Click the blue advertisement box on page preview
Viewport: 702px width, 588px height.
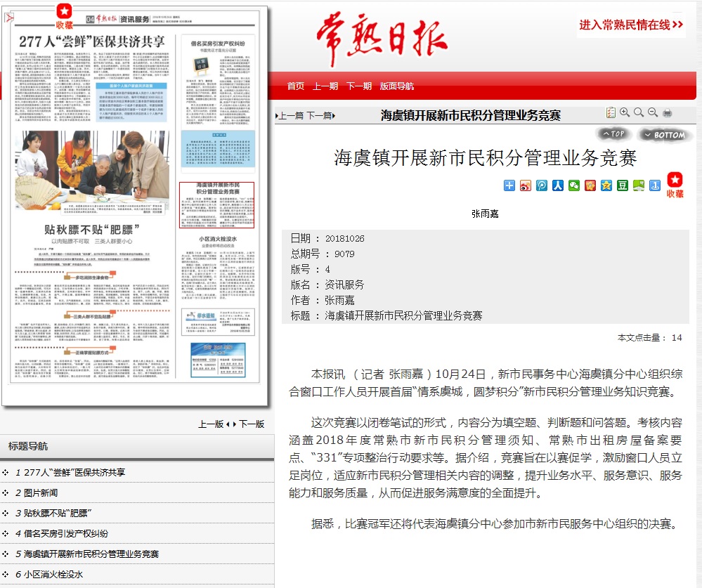(218, 360)
